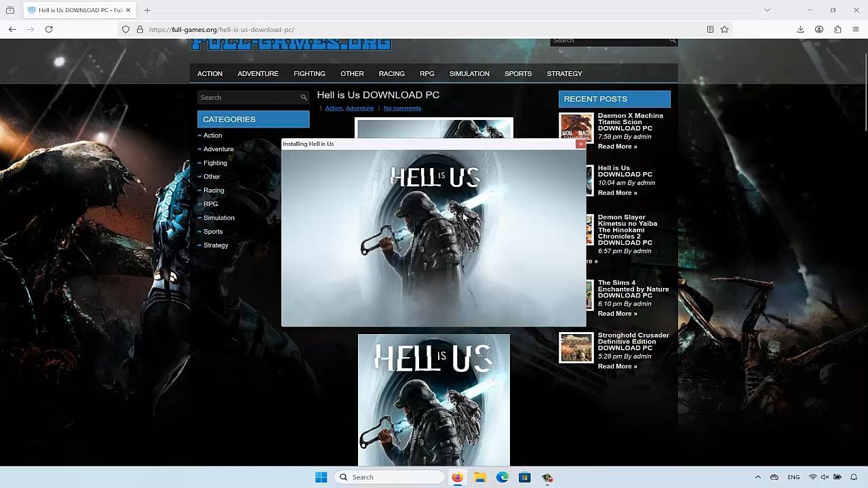Open the SPORTS menu item
The width and height of the screenshot is (868, 488).
pos(518,73)
